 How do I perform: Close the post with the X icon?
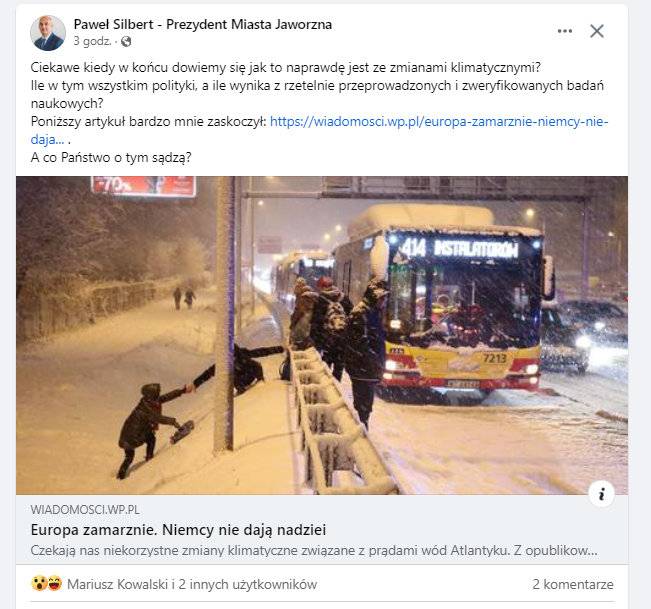click(x=597, y=31)
